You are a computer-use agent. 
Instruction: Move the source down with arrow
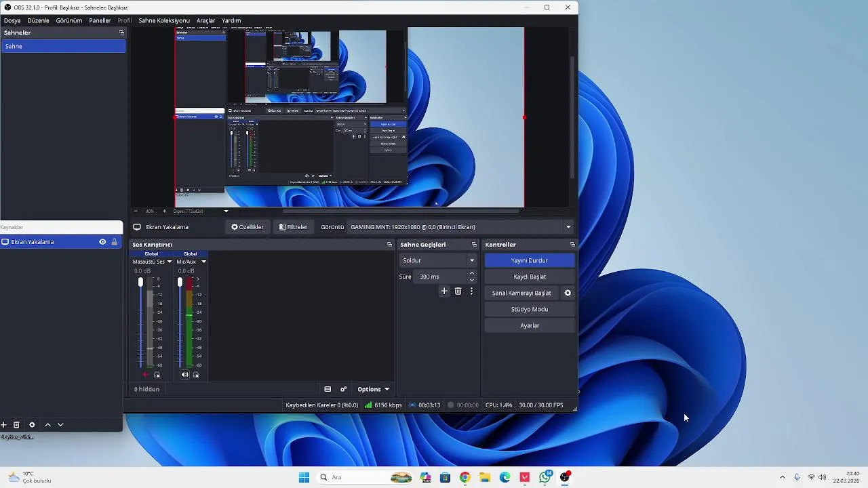(60, 425)
